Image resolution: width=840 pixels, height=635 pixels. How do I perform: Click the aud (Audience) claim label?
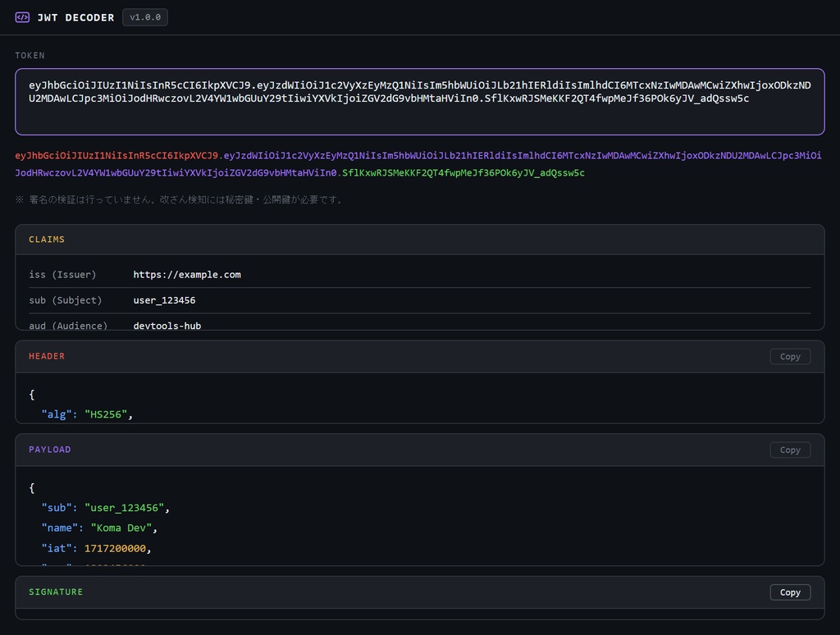[68, 325]
